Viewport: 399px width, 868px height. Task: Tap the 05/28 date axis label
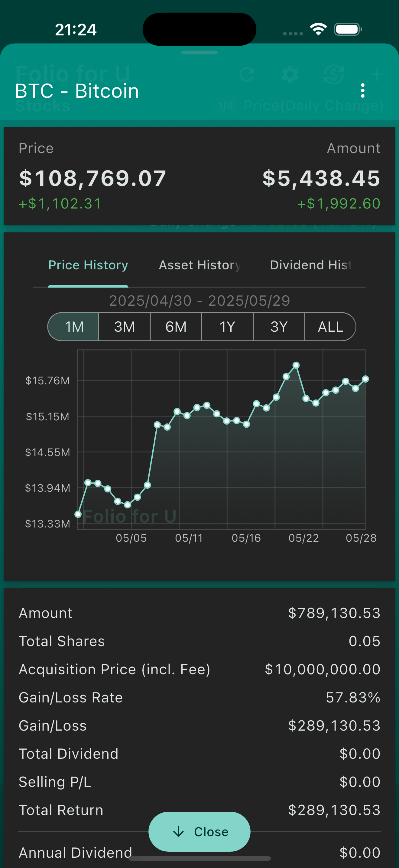tap(361, 538)
